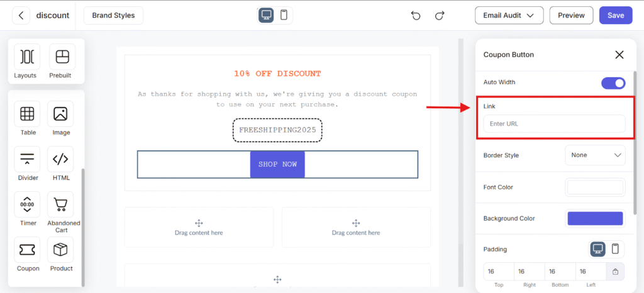Click the Link Enter URL field
This screenshot has width=644, height=293.
(x=555, y=123)
